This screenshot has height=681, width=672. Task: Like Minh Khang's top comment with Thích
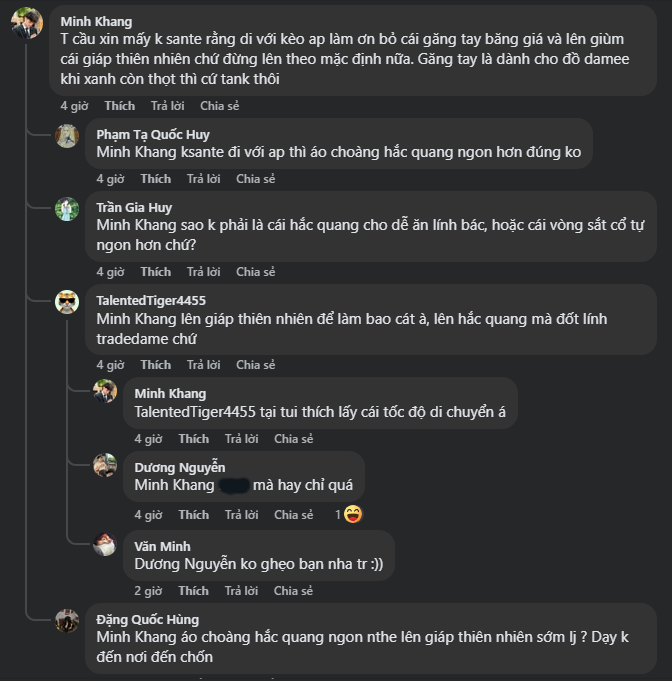119,105
